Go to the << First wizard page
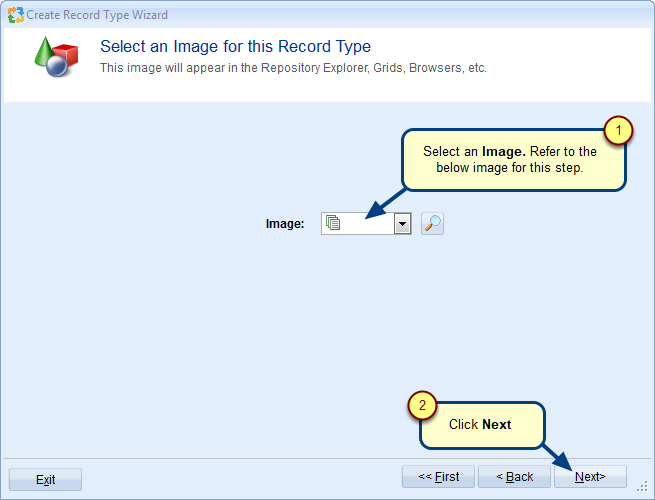This screenshot has width=655, height=500. click(x=438, y=477)
